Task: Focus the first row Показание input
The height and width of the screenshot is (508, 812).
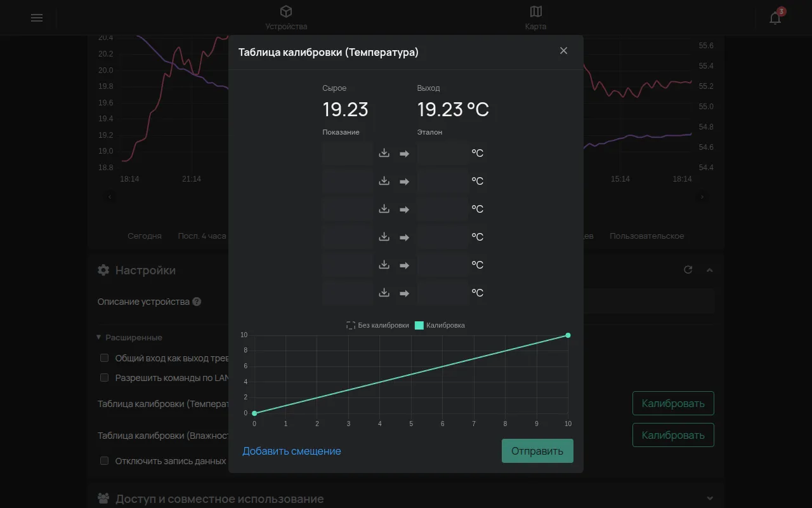Action: [x=348, y=153]
